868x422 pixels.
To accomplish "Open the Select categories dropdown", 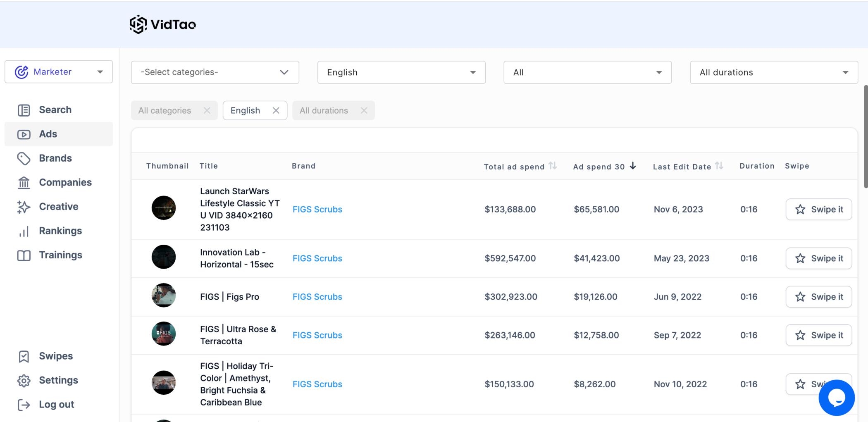I will coord(215,72).
